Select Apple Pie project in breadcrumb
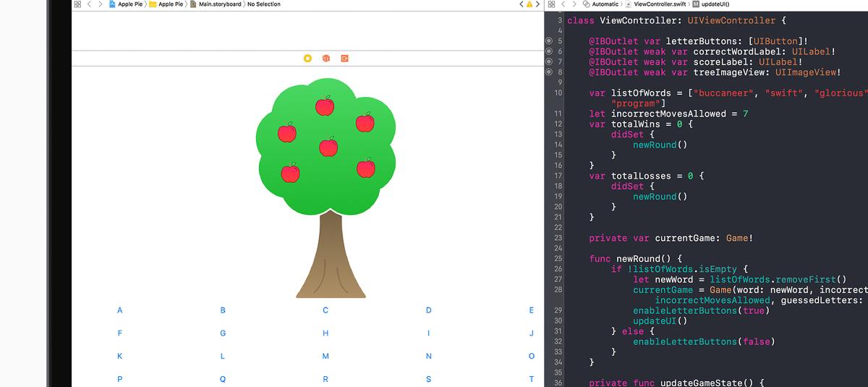The image size is (868, 387). [130, 4]
